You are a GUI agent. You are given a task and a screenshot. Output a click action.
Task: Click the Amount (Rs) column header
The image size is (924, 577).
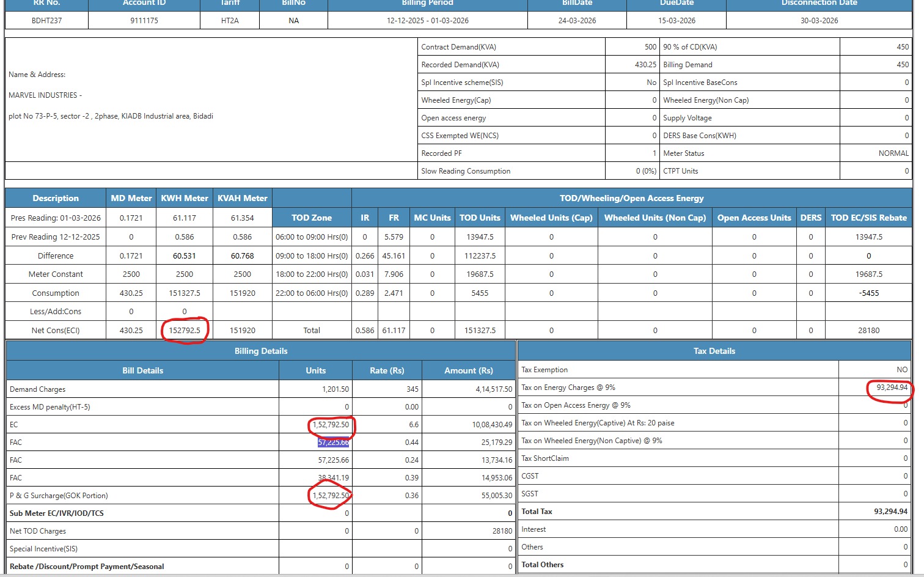(468, 370)
